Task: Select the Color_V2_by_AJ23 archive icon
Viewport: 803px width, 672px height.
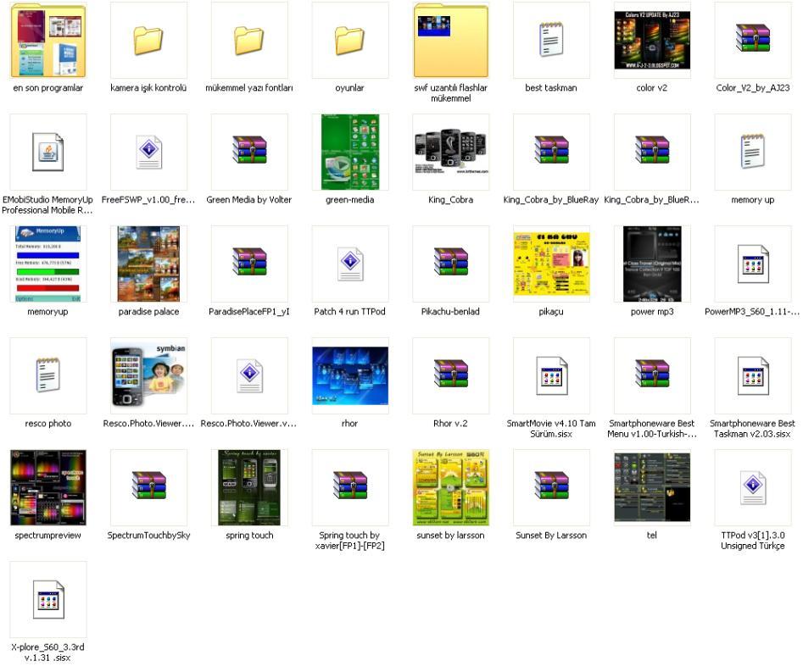Action: click(753, 38)
